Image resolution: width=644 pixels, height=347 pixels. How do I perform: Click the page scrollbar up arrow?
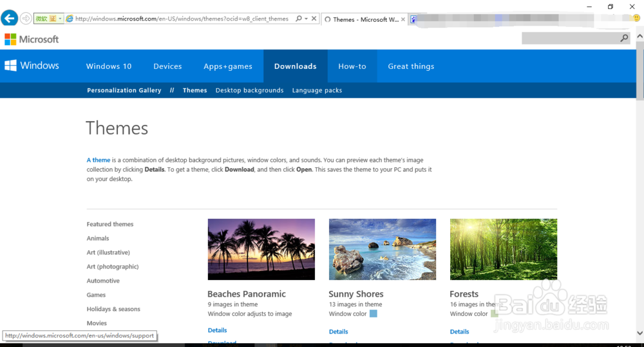640,36
